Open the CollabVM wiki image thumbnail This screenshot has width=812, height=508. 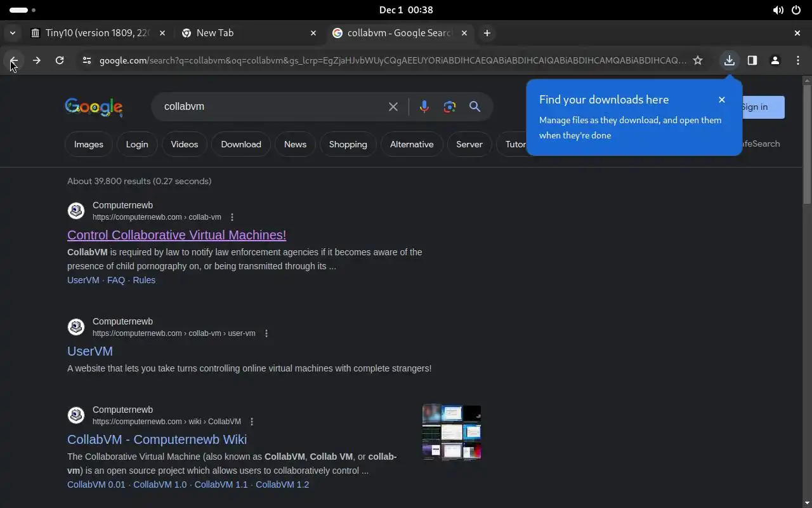point(452,432)
